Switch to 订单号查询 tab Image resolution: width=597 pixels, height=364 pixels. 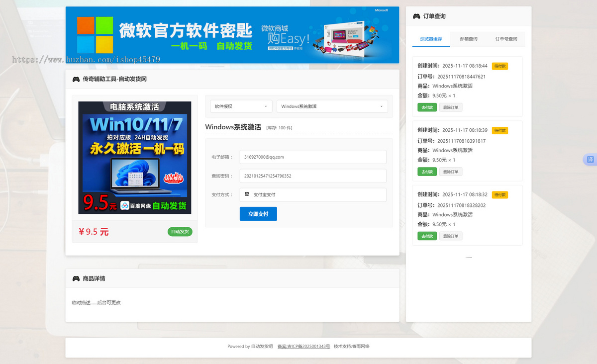point(506,39)
